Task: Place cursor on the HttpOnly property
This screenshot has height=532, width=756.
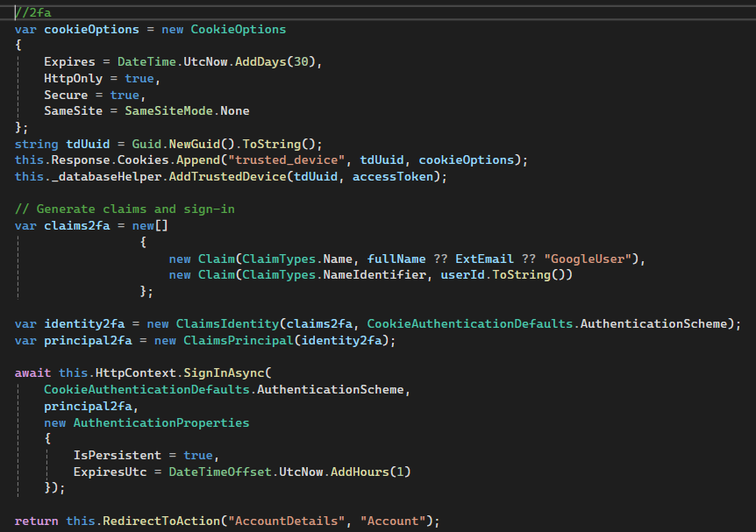Action: point(73,78)
